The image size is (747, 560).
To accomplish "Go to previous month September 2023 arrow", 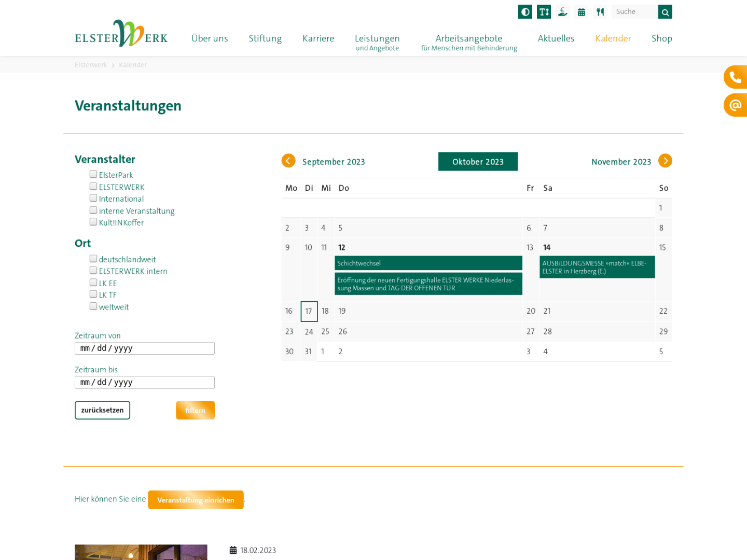I will [288, 161].
